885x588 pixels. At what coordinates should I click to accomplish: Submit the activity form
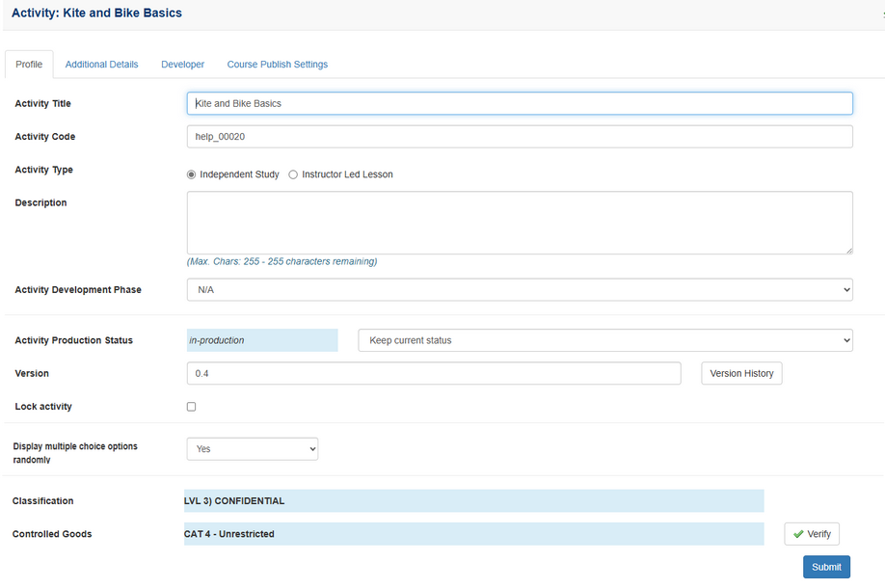point(826,567)
